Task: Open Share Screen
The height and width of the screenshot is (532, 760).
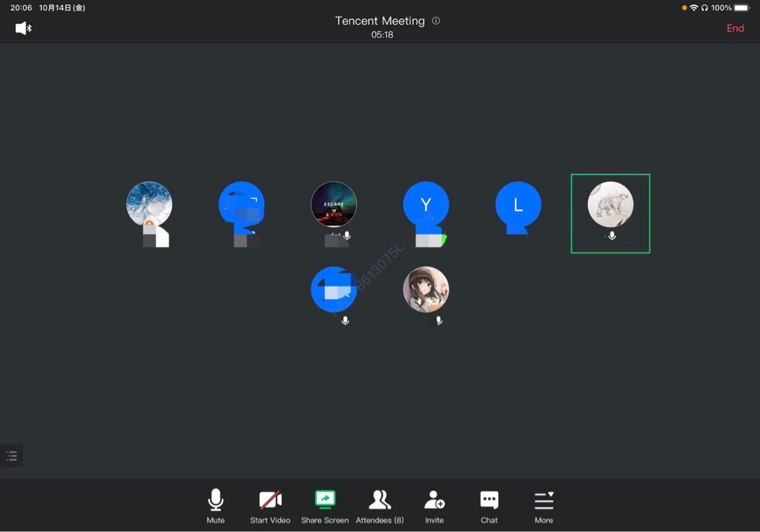Action: 325,506
